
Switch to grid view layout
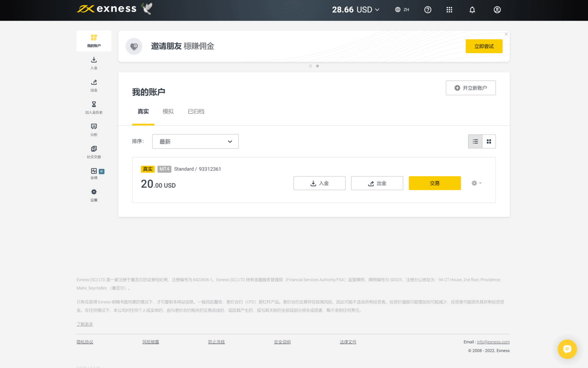click(489, 141)
